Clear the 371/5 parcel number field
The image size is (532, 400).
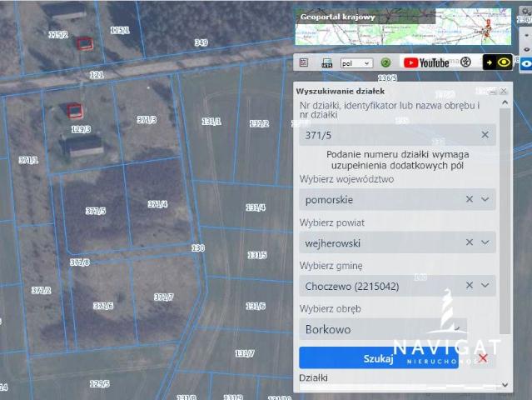485,135
